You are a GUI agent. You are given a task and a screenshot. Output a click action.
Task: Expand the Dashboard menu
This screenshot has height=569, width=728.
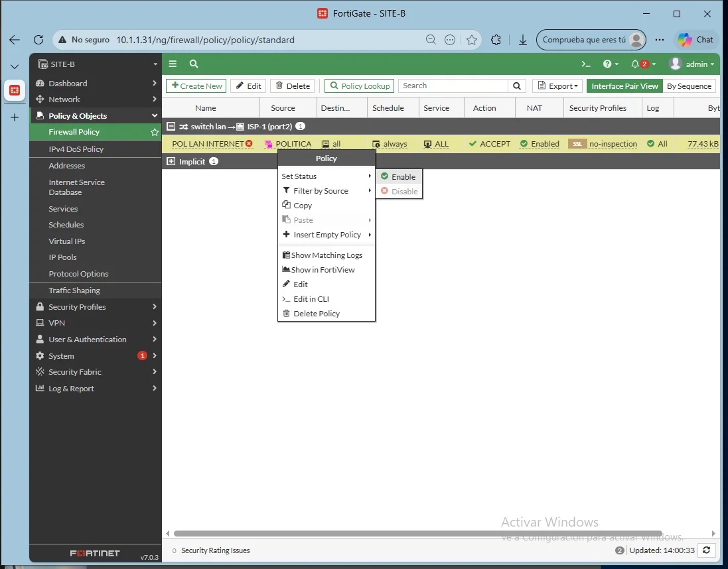pyautogui.click(x=96, y=84)
